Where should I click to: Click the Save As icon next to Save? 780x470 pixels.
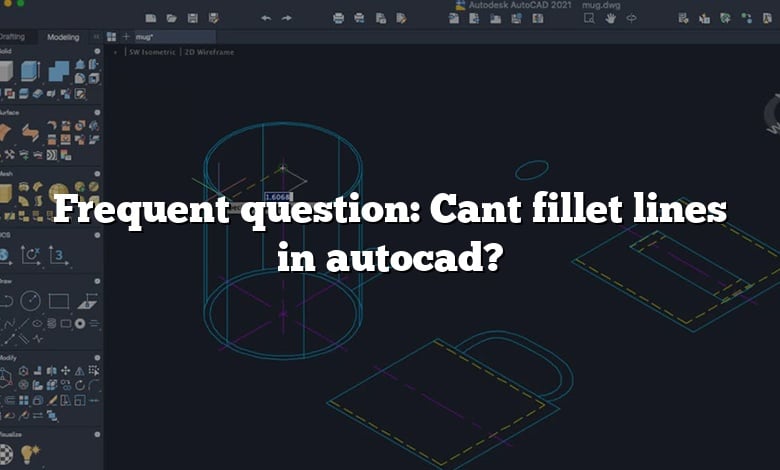[x=214, y=18]
